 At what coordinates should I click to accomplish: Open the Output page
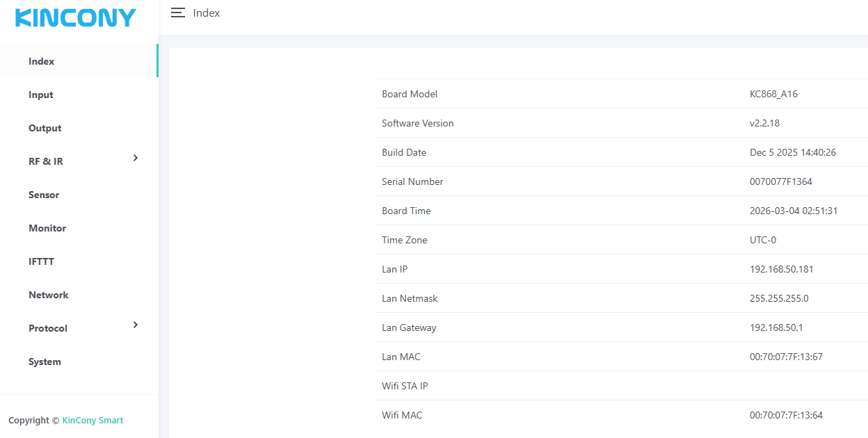pyautogui.click(x=45, y=128)
